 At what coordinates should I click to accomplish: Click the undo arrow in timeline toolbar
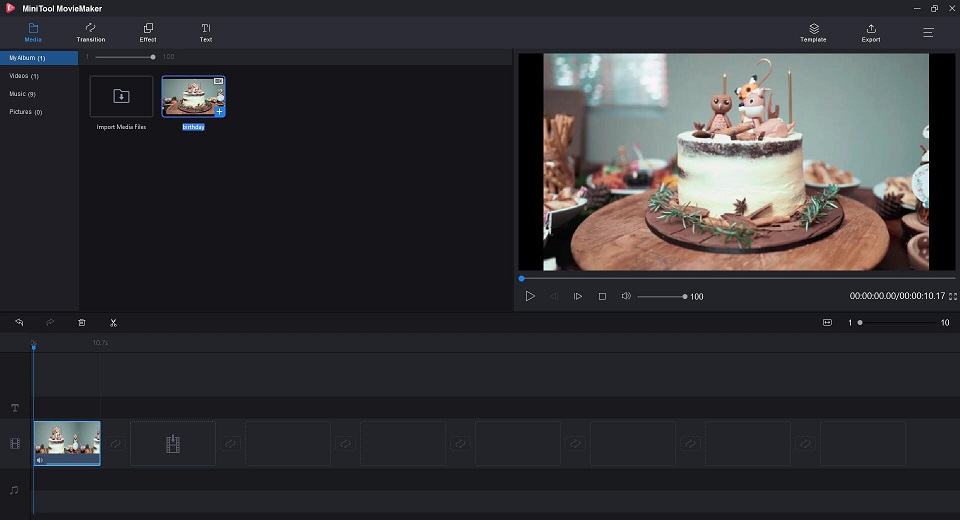tap(19, 322)
